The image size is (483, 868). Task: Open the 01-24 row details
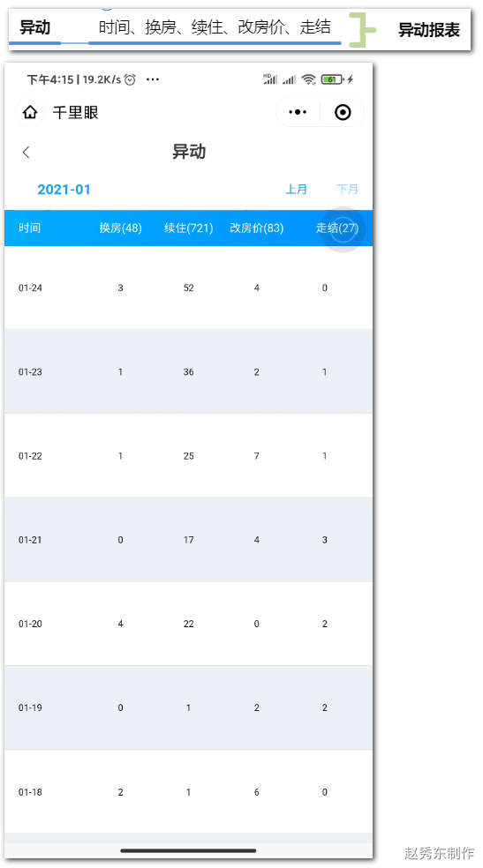pyautogui.click(x=188, y=288)
